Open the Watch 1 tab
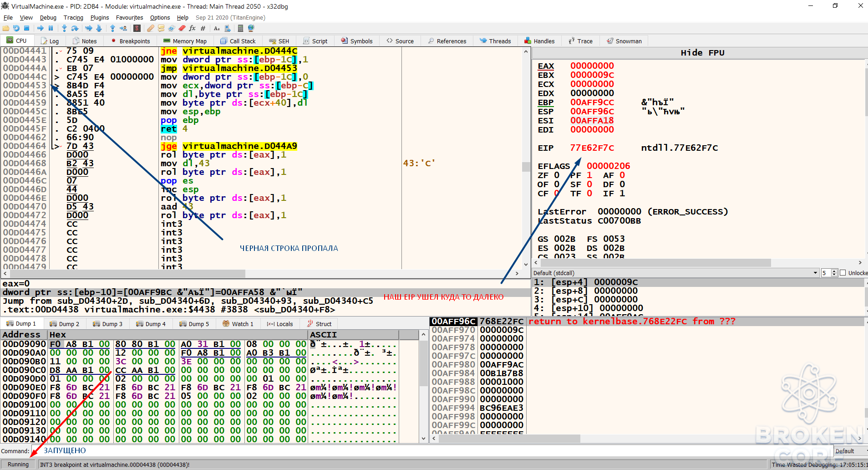868x470 pixels. pyautogui.click(x=238, y=324)
